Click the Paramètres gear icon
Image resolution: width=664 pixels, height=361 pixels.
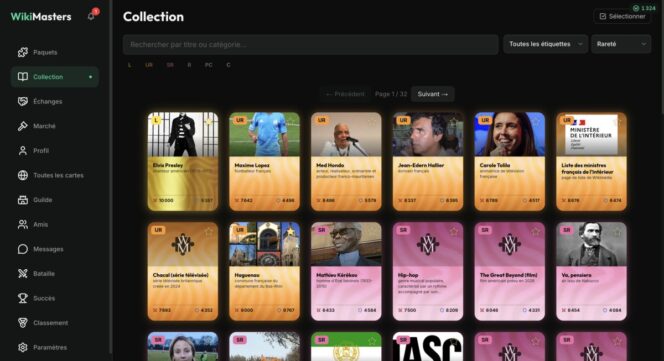click(23, 347)
